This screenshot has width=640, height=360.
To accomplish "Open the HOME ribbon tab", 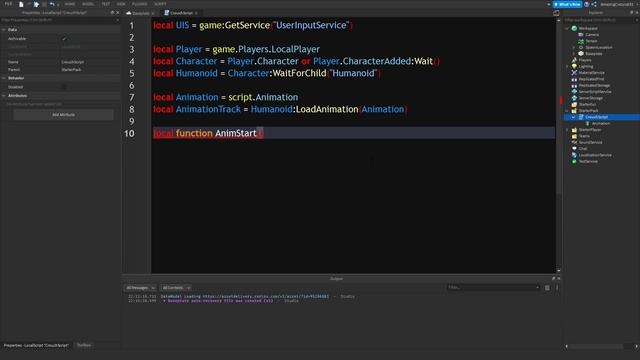I will point(69,4).
